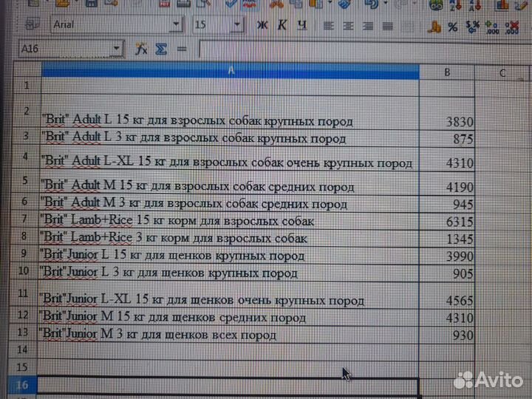Toggle underline formatting (Ч)
Image resolution: width=532 pixels, height=399 pixels.
pos(301,25)
